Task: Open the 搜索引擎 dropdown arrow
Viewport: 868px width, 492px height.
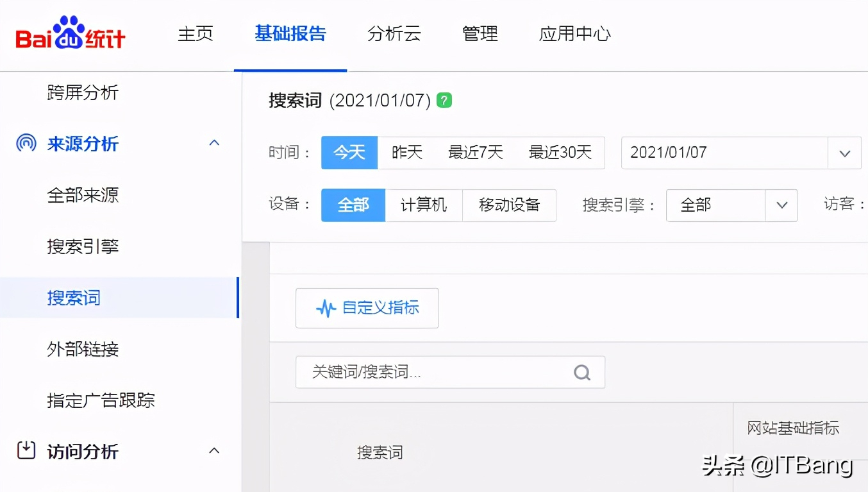Action: coord(781,205)
